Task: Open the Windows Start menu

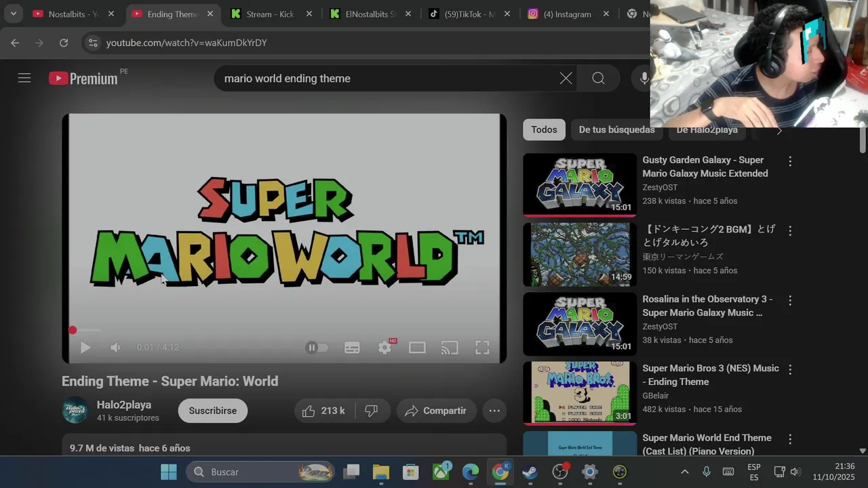Action: [169, 472]
